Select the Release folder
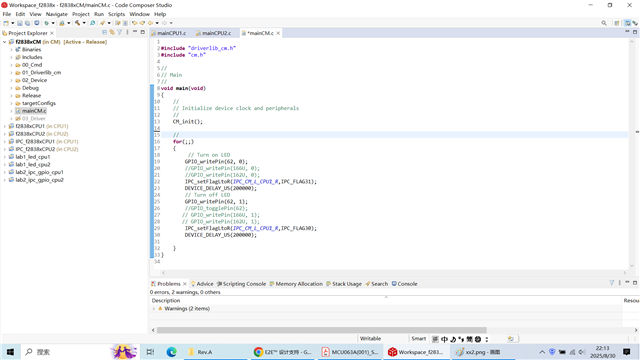The width and height of the screenshot is (640, 360). [x=31, y=96]
